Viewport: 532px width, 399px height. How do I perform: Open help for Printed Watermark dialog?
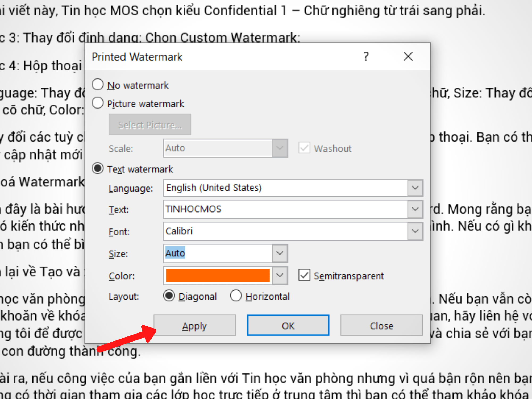click(366, 57)
